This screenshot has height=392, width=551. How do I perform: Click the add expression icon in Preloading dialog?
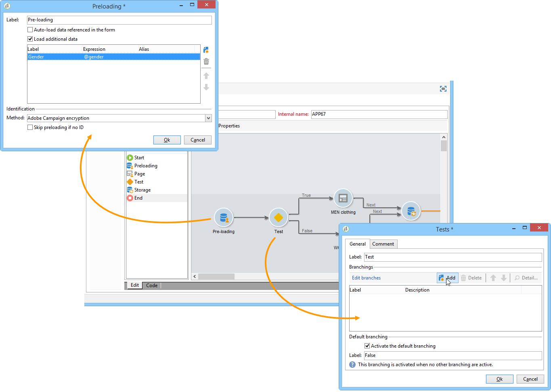(x=206, y=50)
